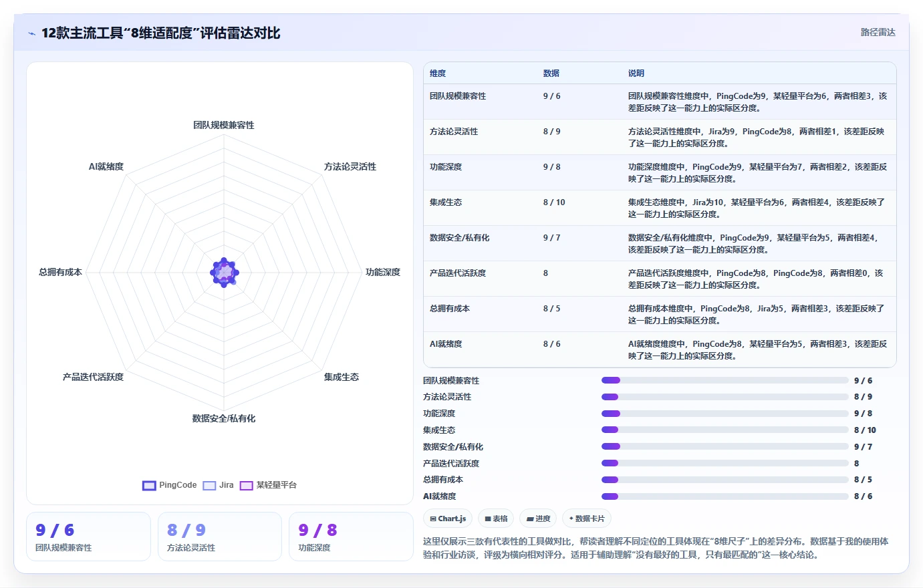Click the 集成生态 progress bar
923x588 pixels.
[x=724, y=430]
